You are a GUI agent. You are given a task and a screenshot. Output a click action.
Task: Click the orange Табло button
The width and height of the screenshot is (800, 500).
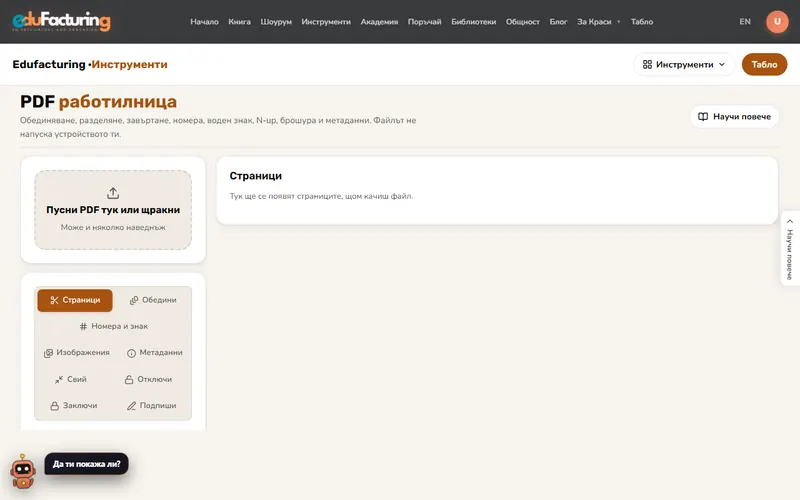[x=764, y=64]
